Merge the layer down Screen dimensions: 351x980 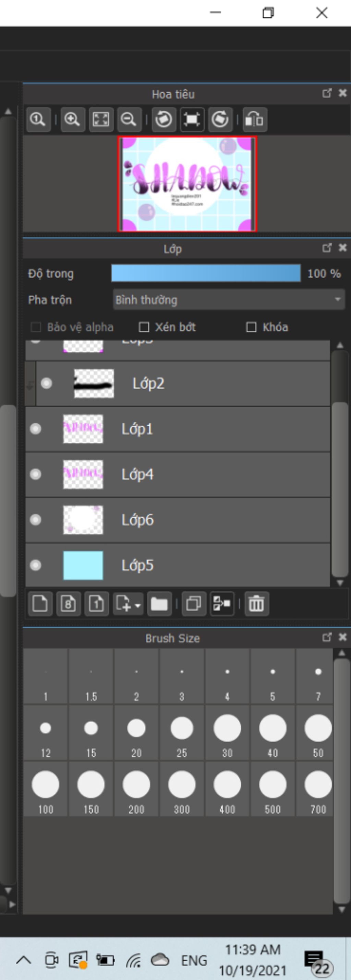(222, 604)
